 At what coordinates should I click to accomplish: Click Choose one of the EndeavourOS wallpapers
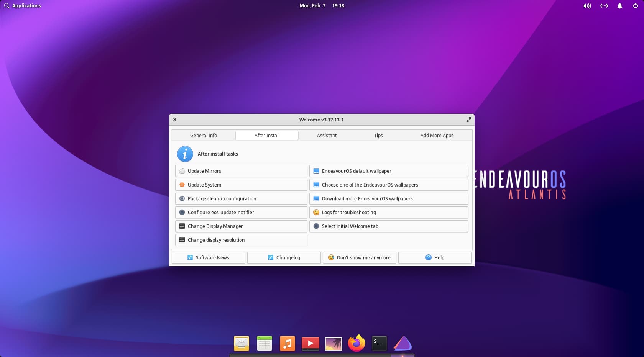[x=389, y=185]
